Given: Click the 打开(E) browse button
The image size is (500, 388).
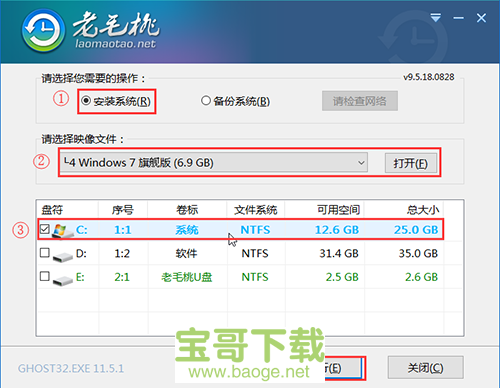Looking at the screenshot, I should (411, 163).
